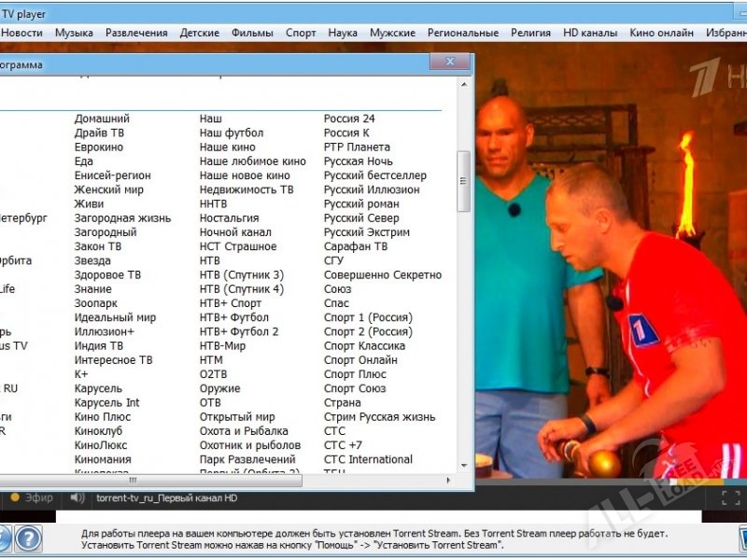Click the horizontal scrollbar thumb
The height and width of the screenshot is (560, 747).
pyautogui.click(x=133, y=481)
